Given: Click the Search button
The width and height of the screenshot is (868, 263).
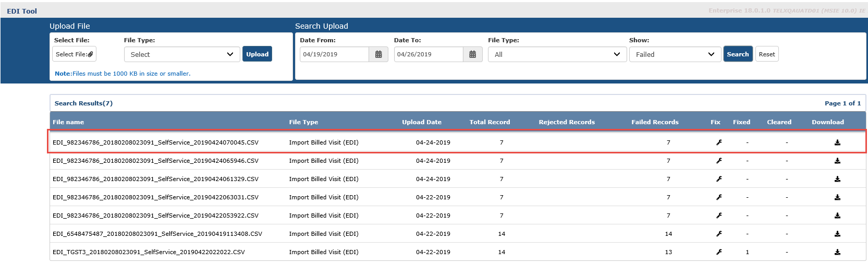Looking at the screenshot, I should click(x=738, y=54).
